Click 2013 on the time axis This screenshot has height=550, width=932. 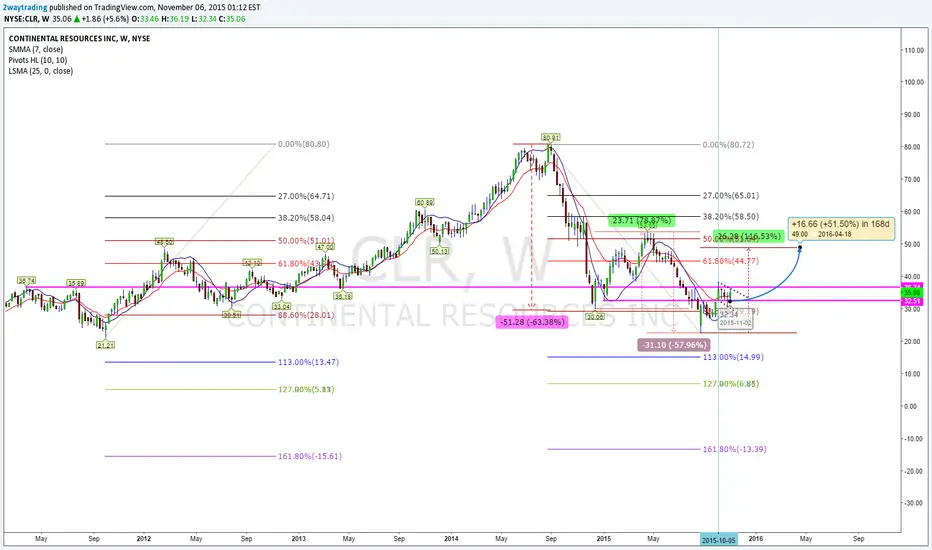[298, 539]
